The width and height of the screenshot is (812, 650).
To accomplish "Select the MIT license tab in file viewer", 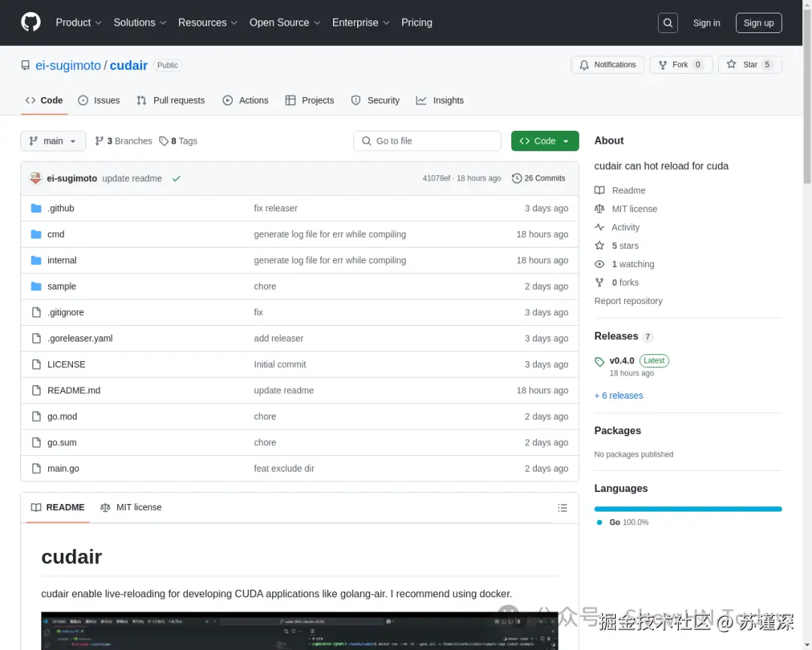I will pos(131,508).
